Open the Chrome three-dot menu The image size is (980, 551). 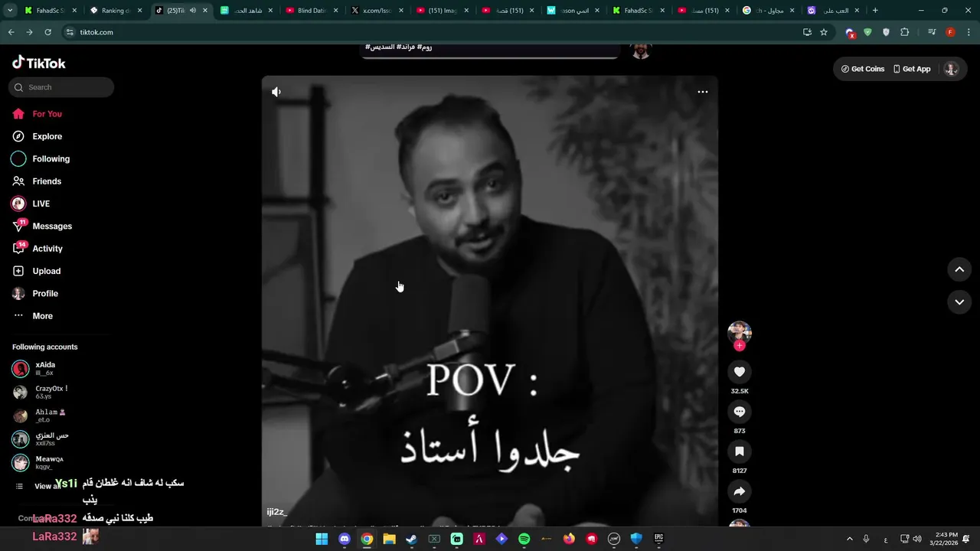[x=969, y=32]
